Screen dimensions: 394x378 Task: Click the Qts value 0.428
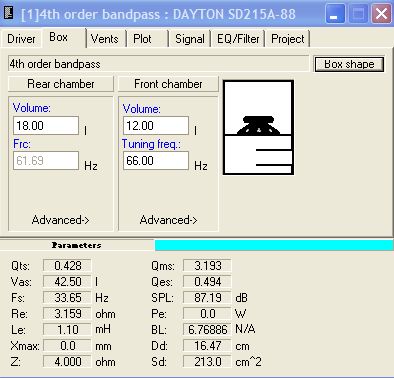pos(67,266)
